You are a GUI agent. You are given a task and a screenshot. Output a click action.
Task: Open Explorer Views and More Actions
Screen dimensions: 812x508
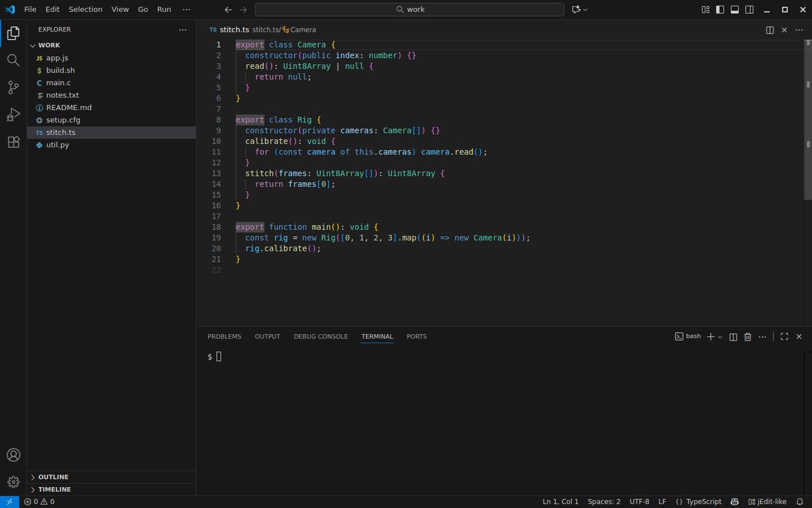pyautogui.click(x=183, y=30)
